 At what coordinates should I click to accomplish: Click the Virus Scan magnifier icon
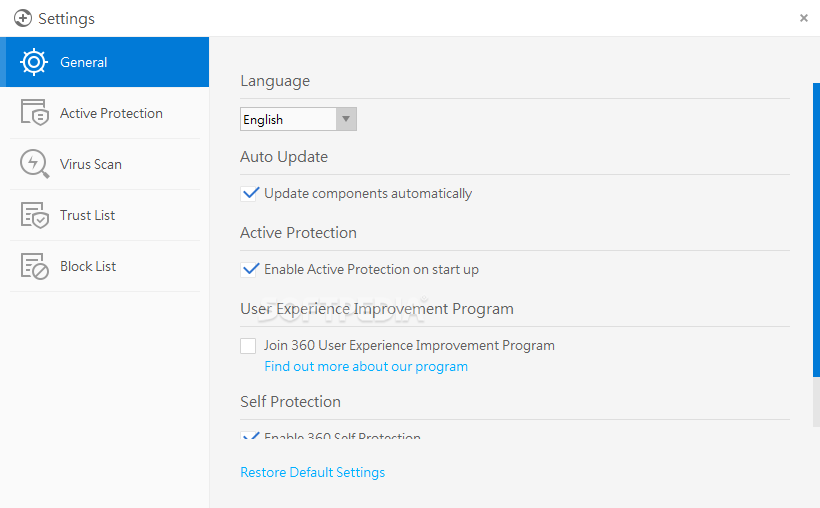tap(35, 164)
